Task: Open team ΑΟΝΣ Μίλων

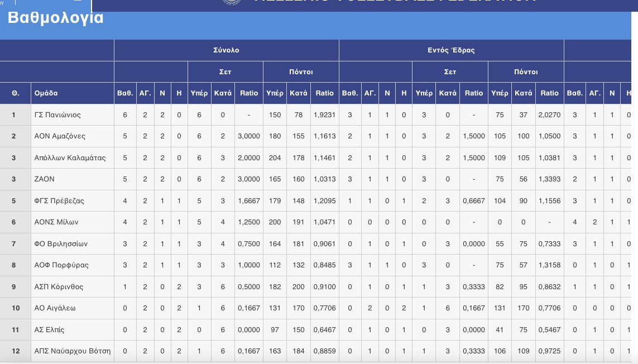Action: (56, 222)
